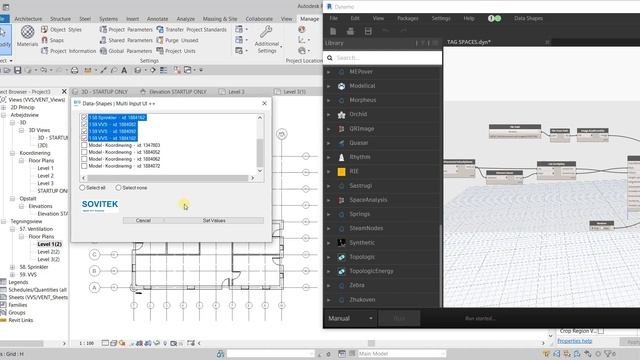Expand the Quasar library category
This screenshot has height=360, width=640.
(329, 143)
